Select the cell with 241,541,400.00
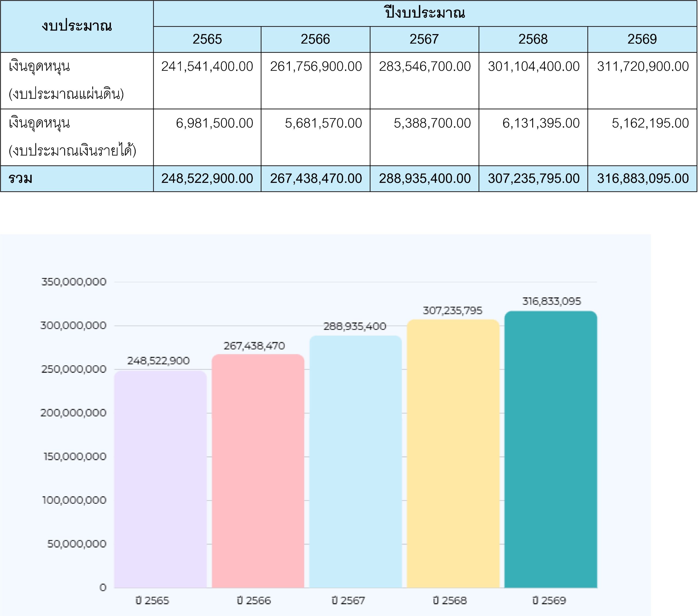 click(207, 66)
